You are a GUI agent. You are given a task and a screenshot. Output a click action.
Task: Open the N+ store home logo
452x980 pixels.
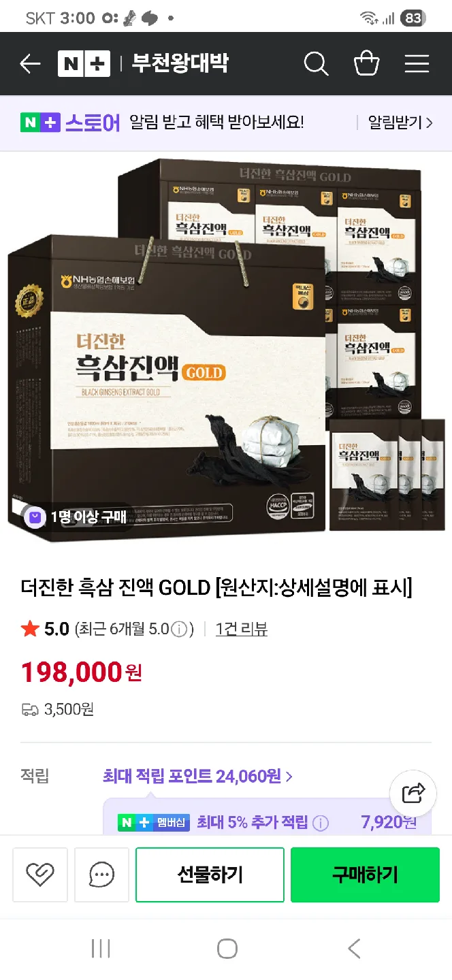tap(84, 64)
